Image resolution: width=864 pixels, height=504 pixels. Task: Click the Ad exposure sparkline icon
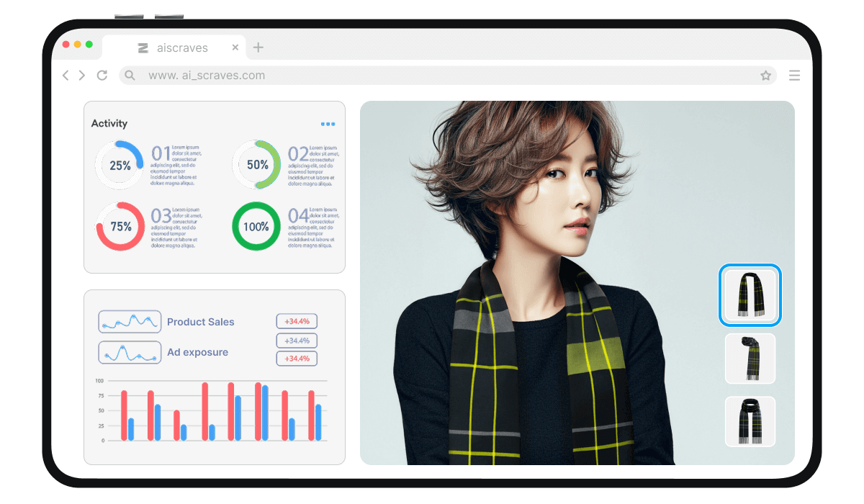point(130,352)
